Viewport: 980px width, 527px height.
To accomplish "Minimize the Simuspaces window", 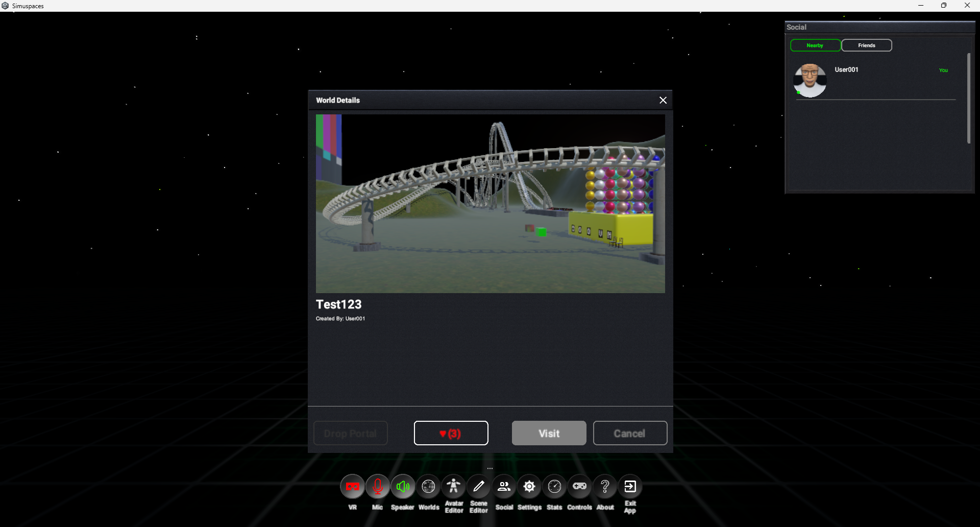I will coord(921,6).
